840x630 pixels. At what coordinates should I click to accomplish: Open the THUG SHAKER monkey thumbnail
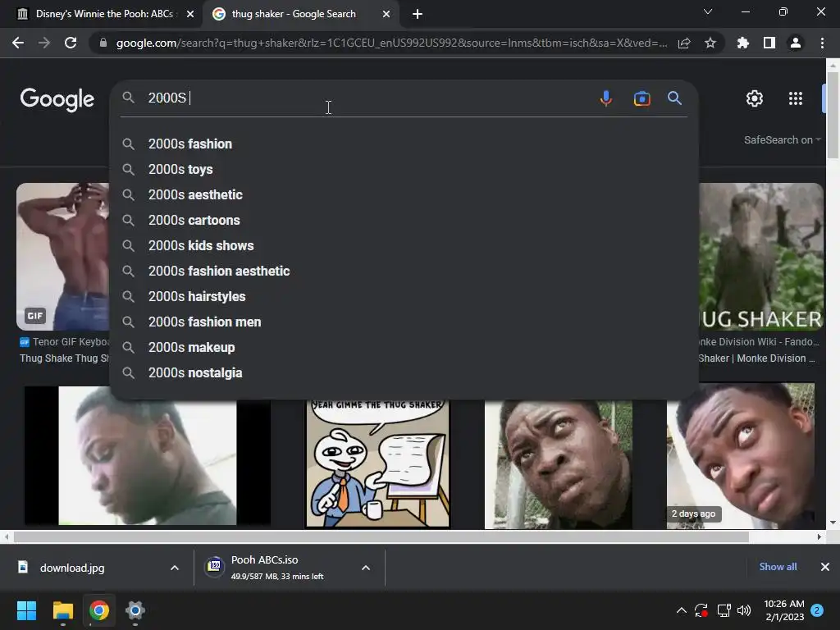pyautogui.click(x=760, y=257)
